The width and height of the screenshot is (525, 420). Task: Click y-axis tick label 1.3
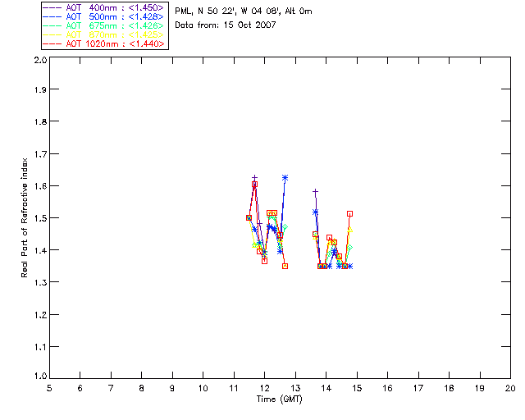point(40,283)
